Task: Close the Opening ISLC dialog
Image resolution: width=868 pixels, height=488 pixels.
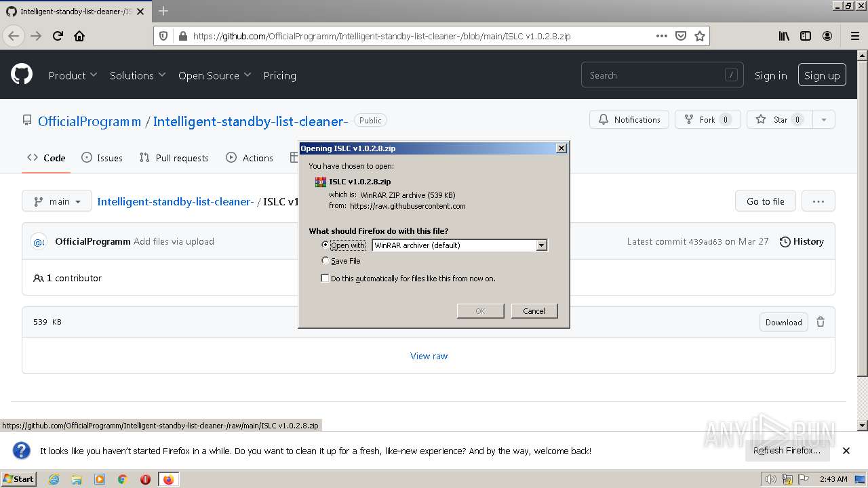Action: pyautogui.click(x=561, y=148)
